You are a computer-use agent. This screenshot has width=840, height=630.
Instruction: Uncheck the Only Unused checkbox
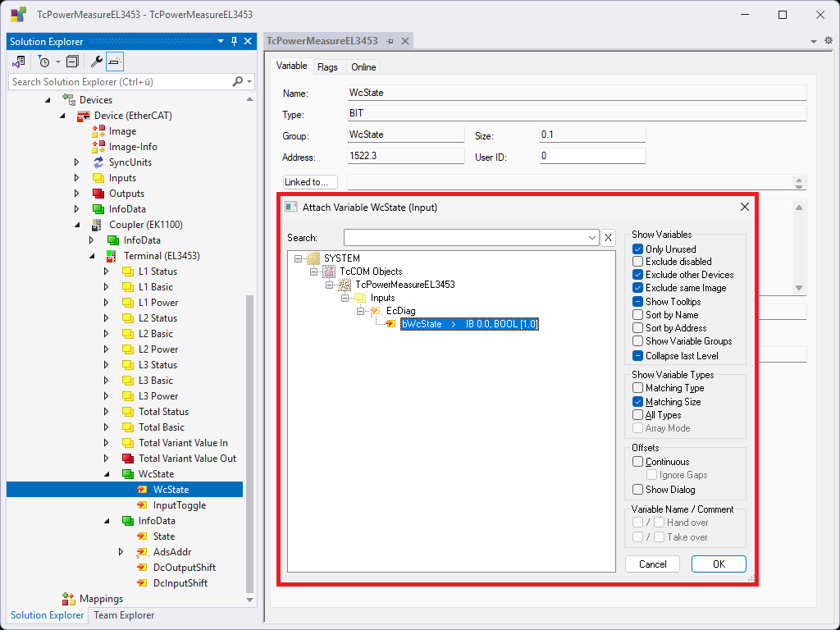pyautogui.click(x=637, y=249)
